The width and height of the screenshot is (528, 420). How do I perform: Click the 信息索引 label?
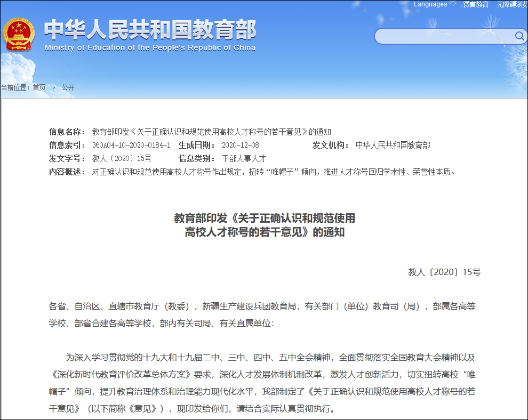point(67,145)
